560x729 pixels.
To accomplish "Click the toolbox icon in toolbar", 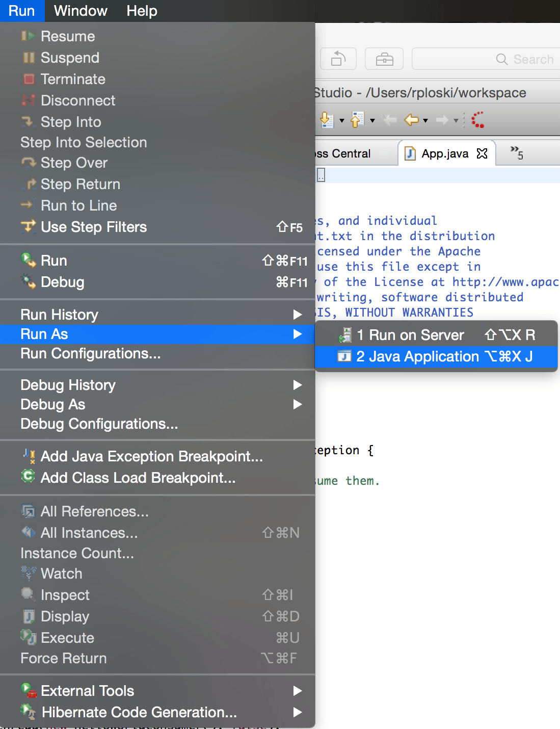I will point(384,59).
